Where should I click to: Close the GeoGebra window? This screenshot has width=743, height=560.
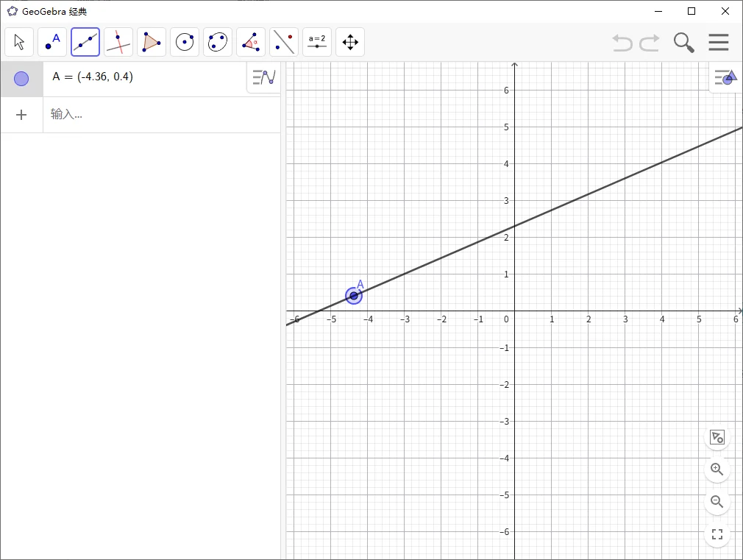(x=725, y=11)
